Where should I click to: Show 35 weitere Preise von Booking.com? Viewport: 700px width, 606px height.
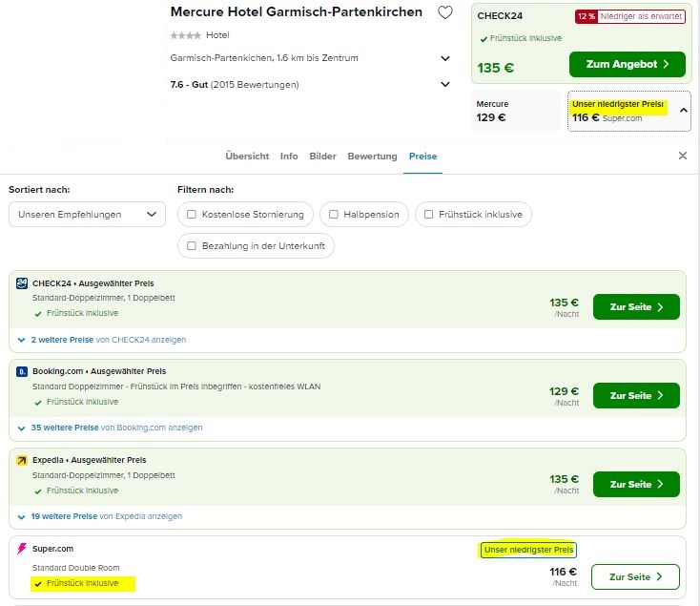tap(116, 428)
